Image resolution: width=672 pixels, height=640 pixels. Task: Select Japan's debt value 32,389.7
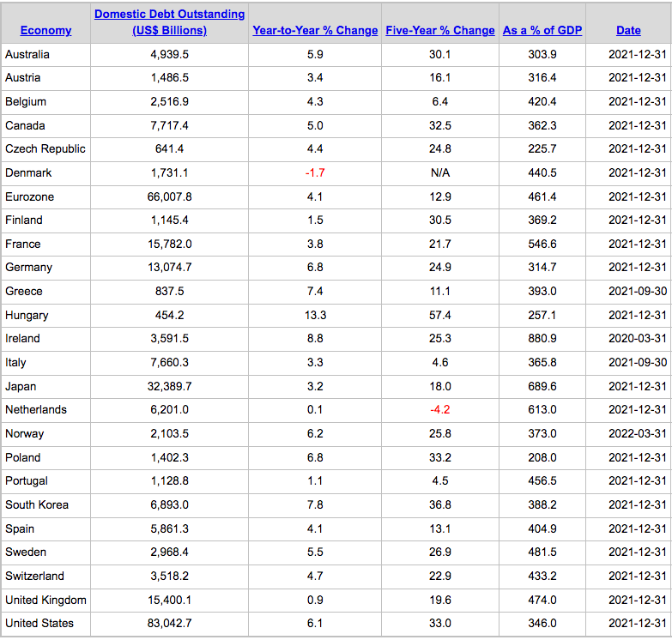169,386
